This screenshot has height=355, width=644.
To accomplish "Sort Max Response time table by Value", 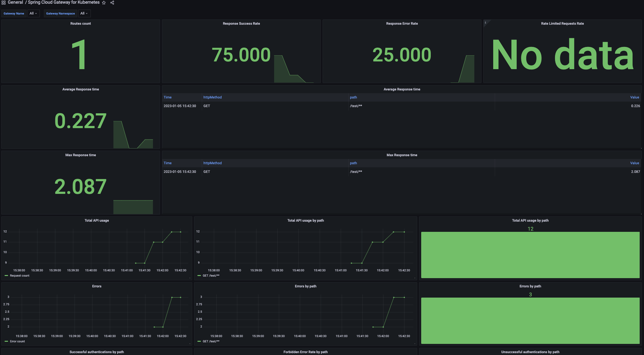I will point(634,163).
